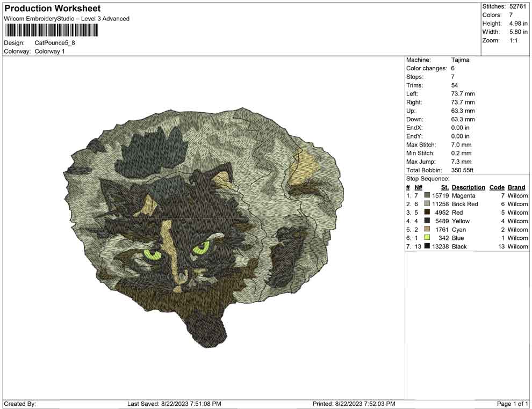
Task: Select the Description column header
Action: 468,187
